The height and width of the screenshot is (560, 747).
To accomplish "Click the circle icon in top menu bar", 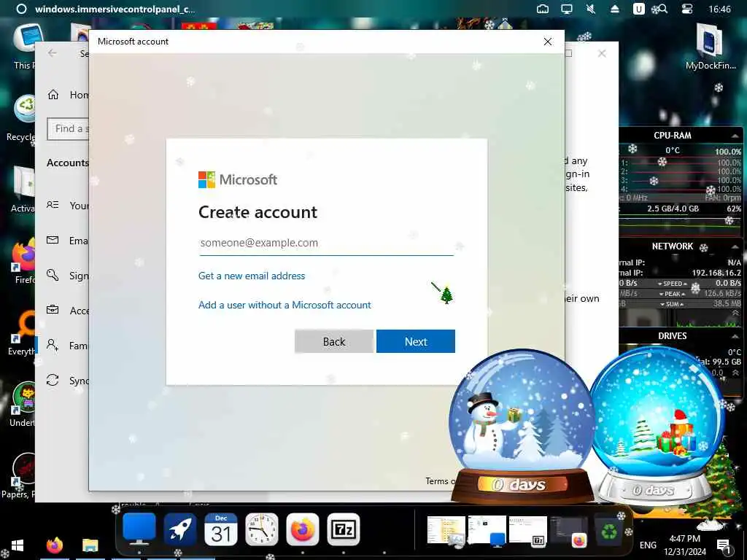I will click(x=21, y=9).
